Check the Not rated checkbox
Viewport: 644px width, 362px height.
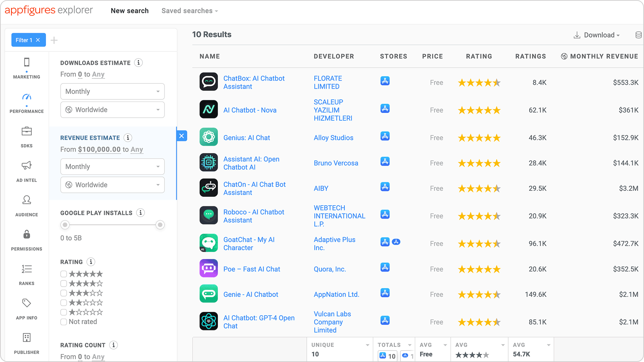(64, 322)
